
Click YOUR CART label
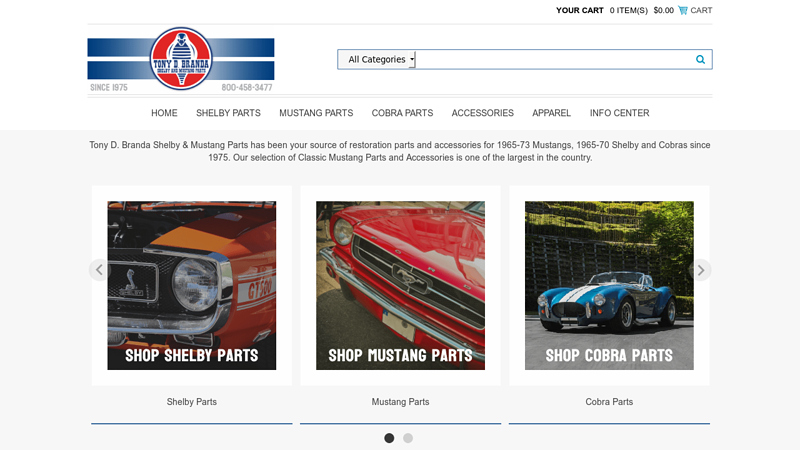click(x=580, y=10)
